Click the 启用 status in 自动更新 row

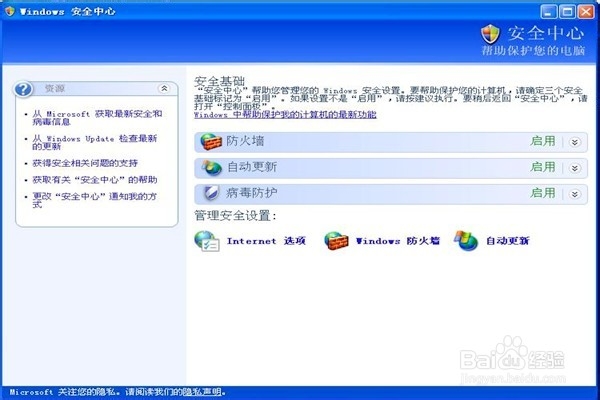tap(543, 167)
